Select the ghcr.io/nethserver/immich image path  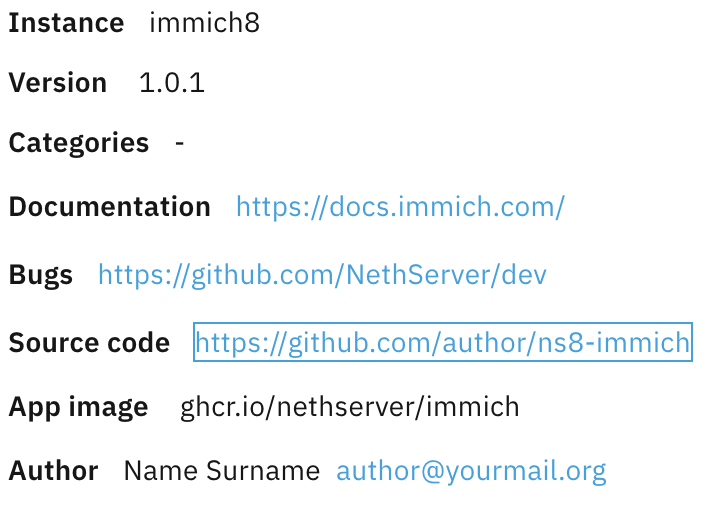click(350, 408)
